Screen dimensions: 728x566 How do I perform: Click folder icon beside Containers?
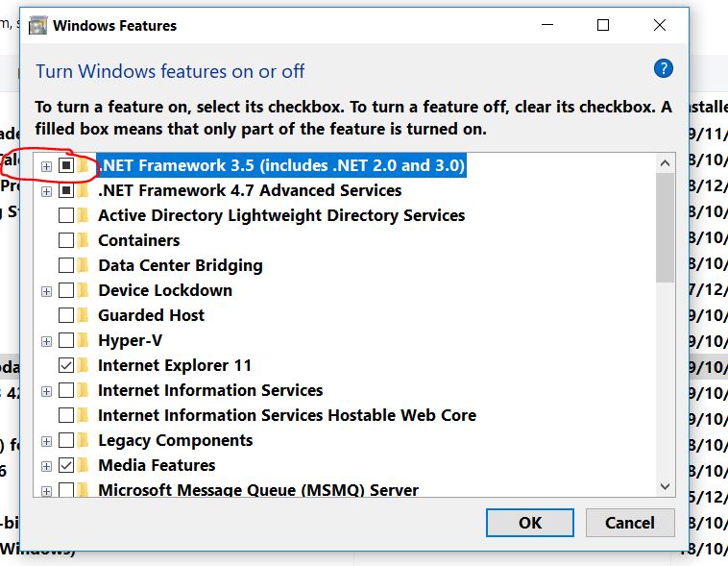click(x=84, y=240)
